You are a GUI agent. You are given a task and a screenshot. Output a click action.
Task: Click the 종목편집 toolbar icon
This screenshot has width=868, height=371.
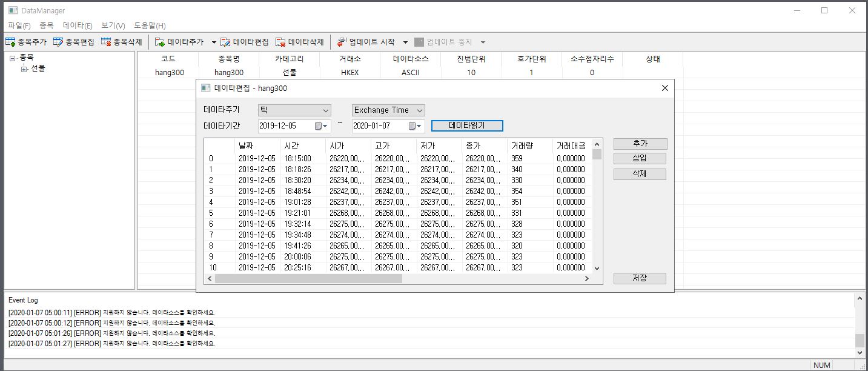58,42
